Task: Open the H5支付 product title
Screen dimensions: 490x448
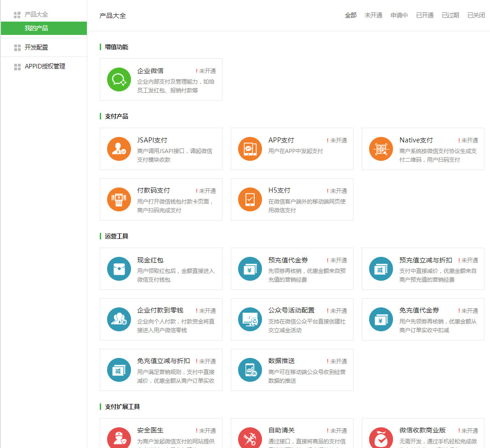Action: pyautogui.click(x=279, y=191)
